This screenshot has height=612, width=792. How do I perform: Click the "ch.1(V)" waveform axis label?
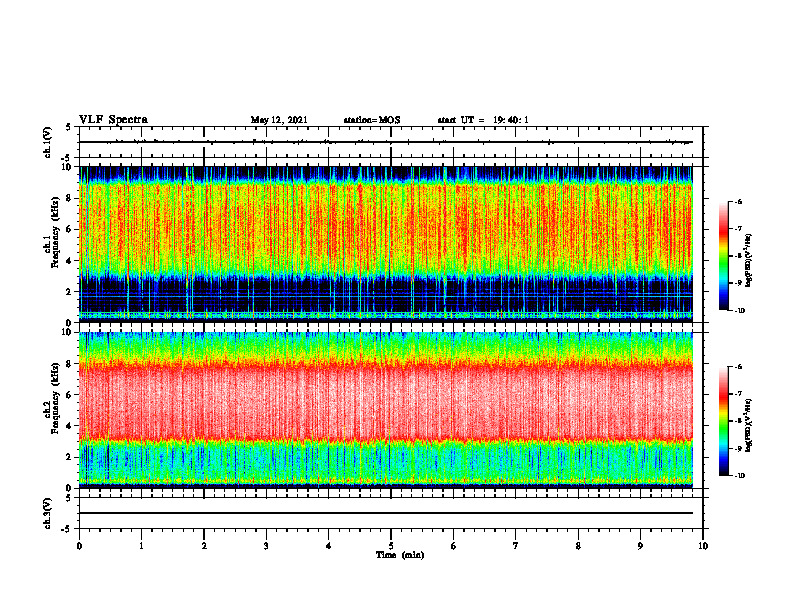tap(47, 142)
